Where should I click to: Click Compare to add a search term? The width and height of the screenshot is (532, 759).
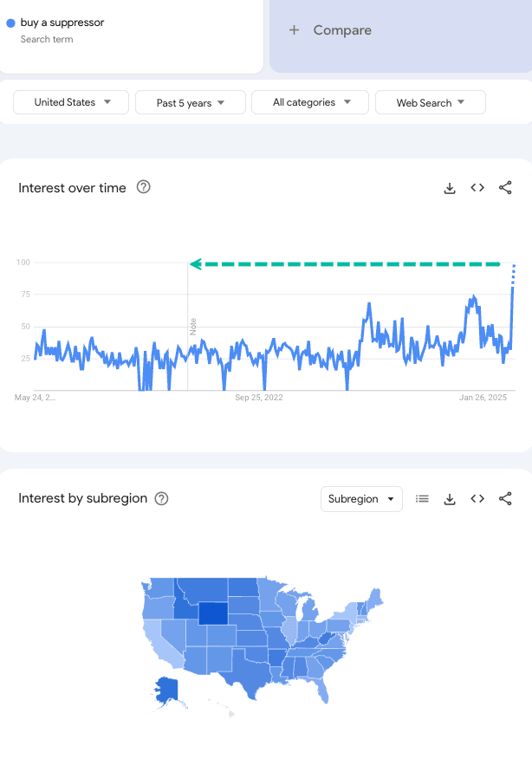pos(330,30)
